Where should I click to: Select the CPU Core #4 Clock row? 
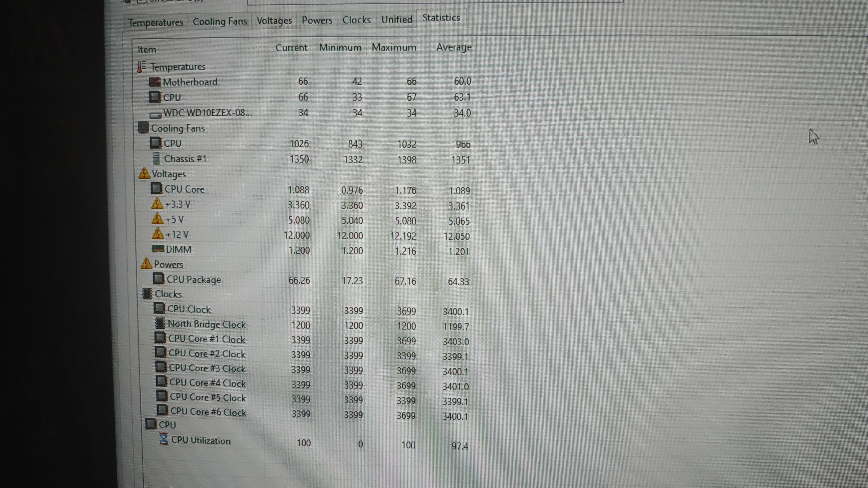207,383
